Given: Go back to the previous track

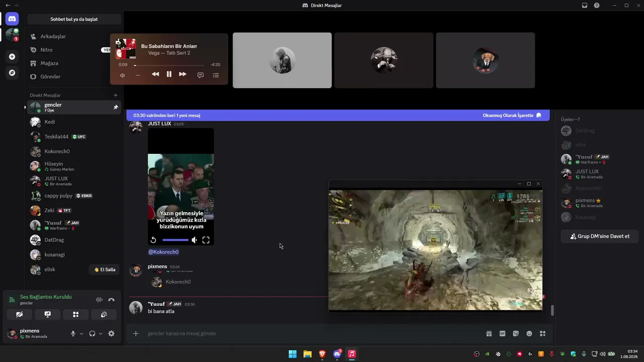Looking at the screenshot, I should (155, 74).
